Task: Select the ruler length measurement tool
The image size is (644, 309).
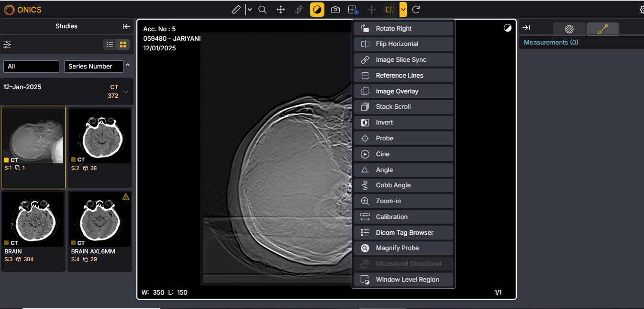Action: pyautogui.click(x=236, y=10)
